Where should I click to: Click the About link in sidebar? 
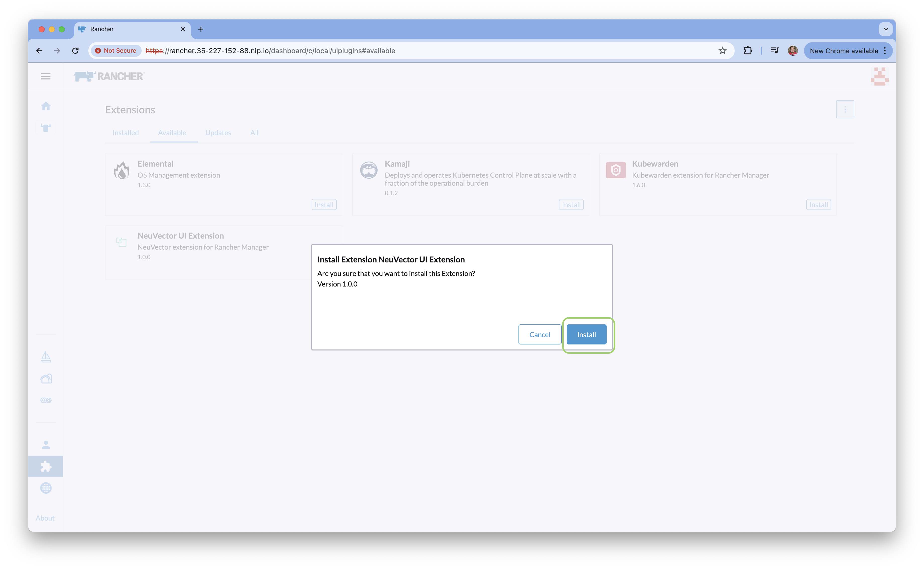click(45, 518)
